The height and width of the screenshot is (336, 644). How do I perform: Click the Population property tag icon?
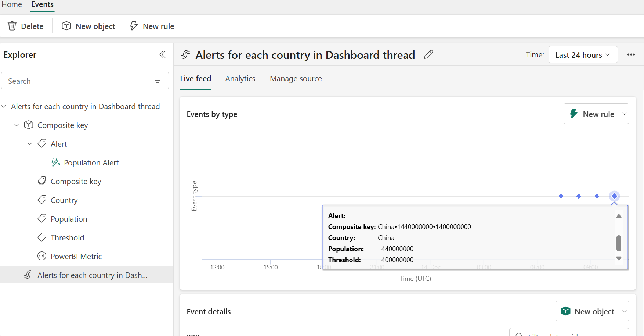[42, 219]
